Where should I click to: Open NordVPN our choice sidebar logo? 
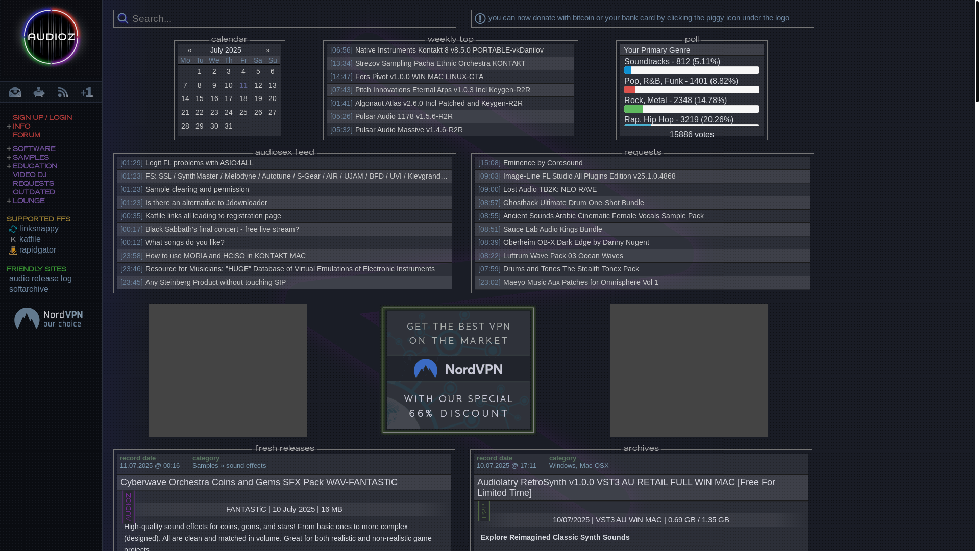point(48,318)
